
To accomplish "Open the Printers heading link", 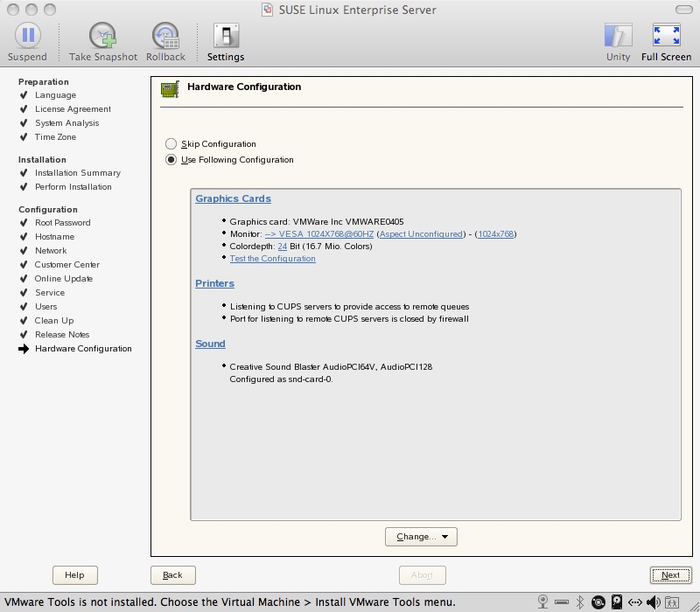I will pyautogui.click(x=214, y=283).
